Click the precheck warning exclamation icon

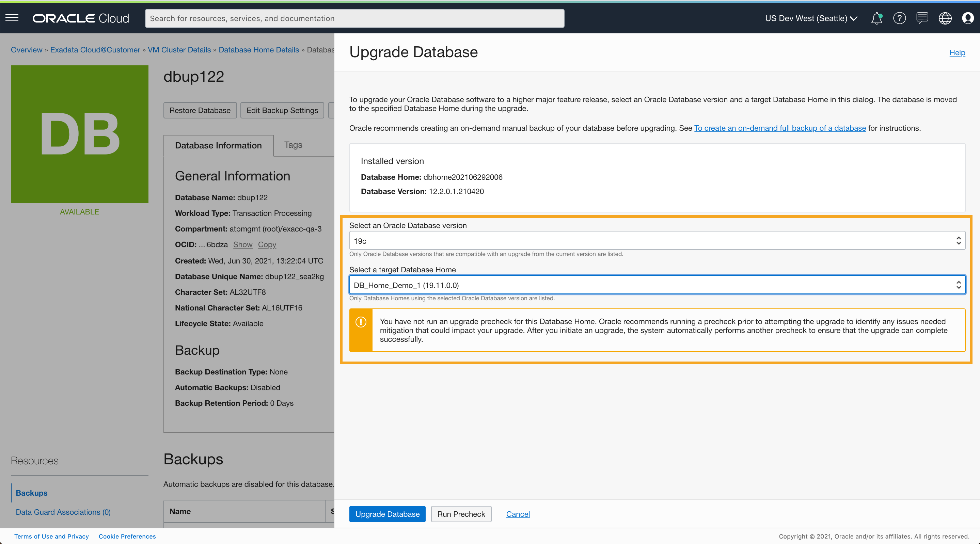tap(361, 322)
